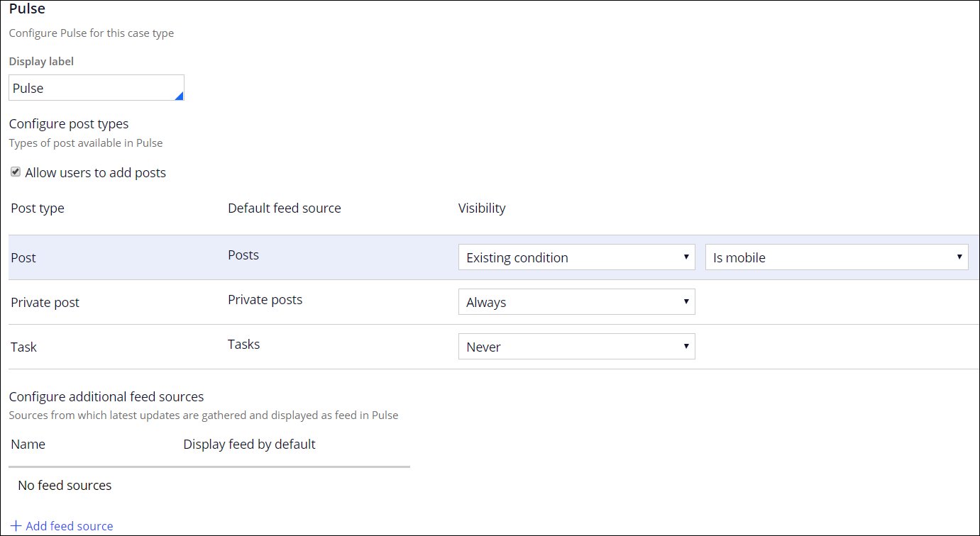Click the Name column header in feed sources
This screenshot has height=536, width=980.
[28, 445]
